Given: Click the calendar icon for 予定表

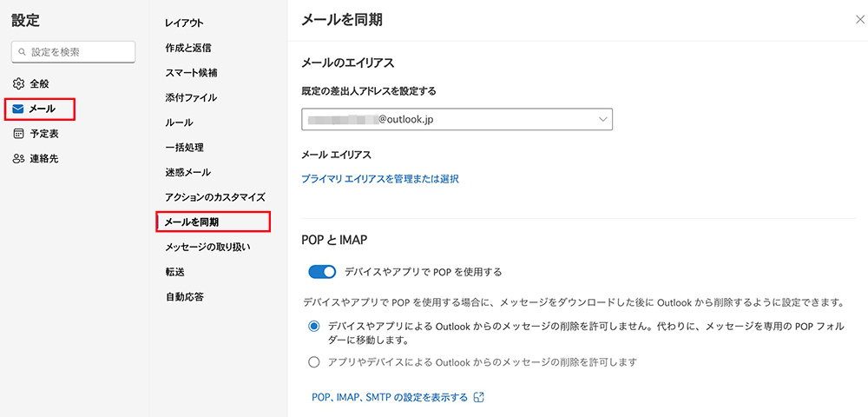Looking at the screenshot, I should [x=18, y=134].
